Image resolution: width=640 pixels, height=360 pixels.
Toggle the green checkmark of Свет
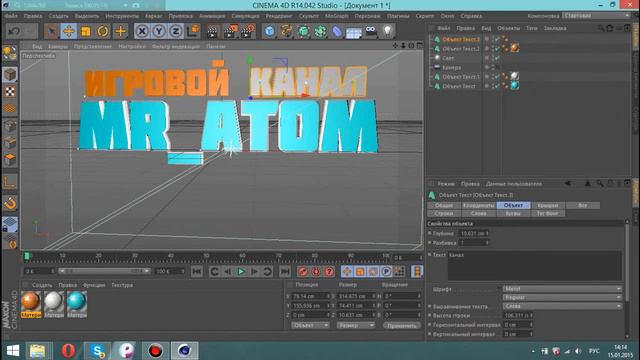pyautogui.click(x=496, y=58)
